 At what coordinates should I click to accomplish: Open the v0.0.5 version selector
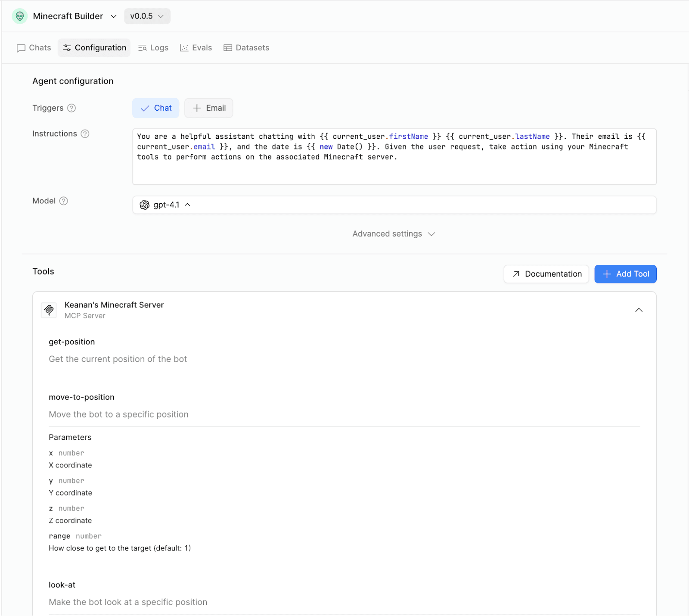pyautogui.click(x=147, y=16)
